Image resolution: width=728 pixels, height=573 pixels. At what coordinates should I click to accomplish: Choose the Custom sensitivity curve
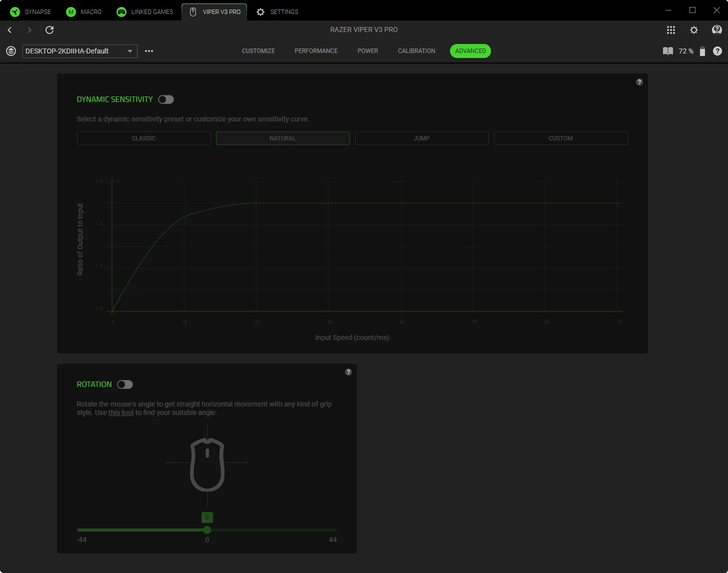pos(561,138)
